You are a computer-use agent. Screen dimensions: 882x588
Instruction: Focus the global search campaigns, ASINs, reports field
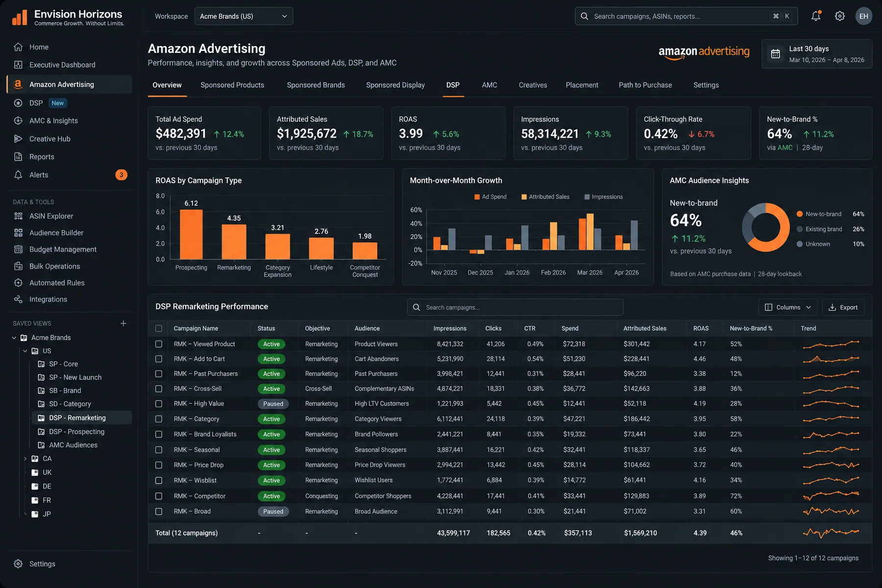click(x=686, y=16)
